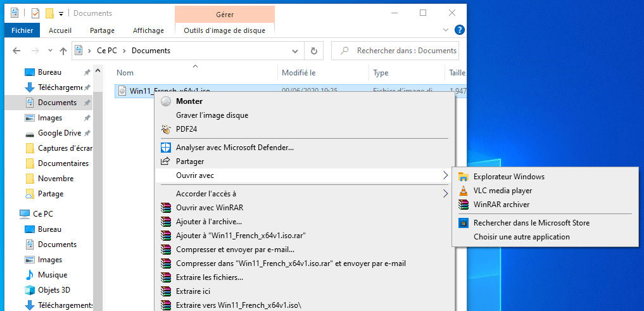This screenshot has width=644, height=311.
Task: Click the WinRAR archiver books icon
Action: click(x=464, y=204)
